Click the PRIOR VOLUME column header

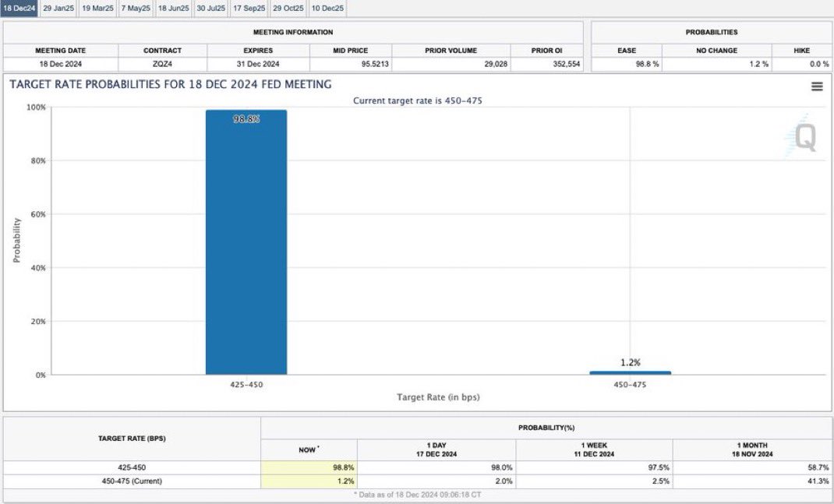pyautogui.click(x=451, y=51)
